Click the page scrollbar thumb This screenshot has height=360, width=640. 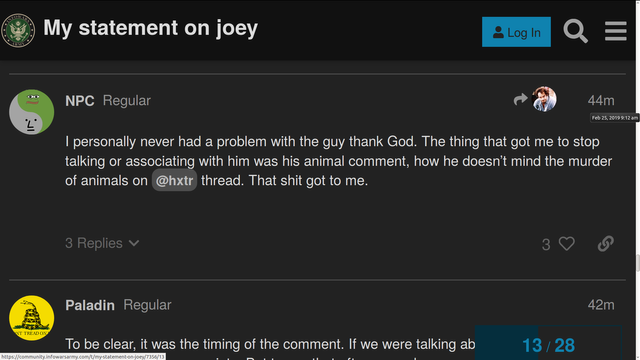(638, 263)
